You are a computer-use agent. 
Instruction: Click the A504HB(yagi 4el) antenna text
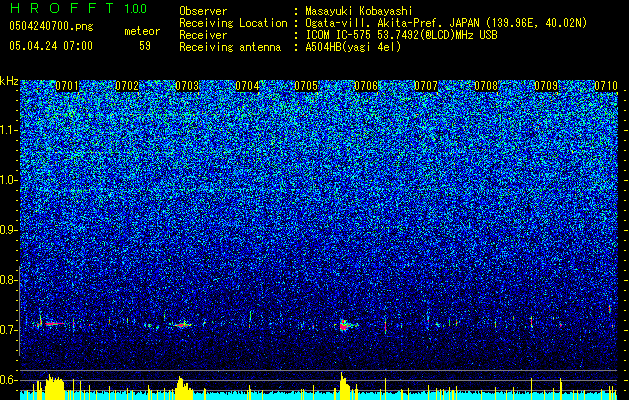click(353, 47)
